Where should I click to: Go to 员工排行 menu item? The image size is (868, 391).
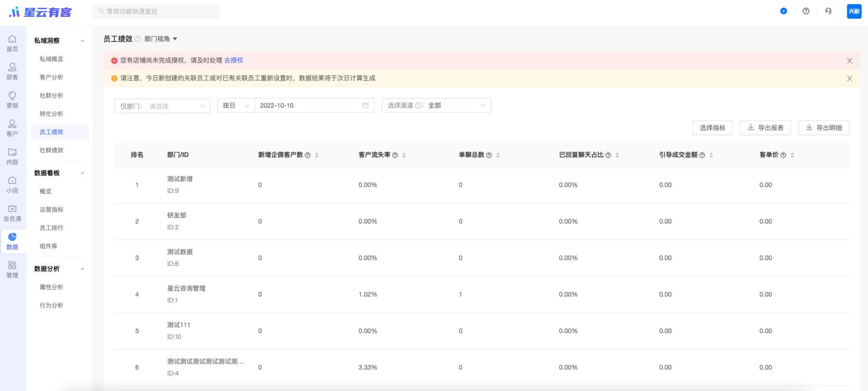[x=52, y=228]
